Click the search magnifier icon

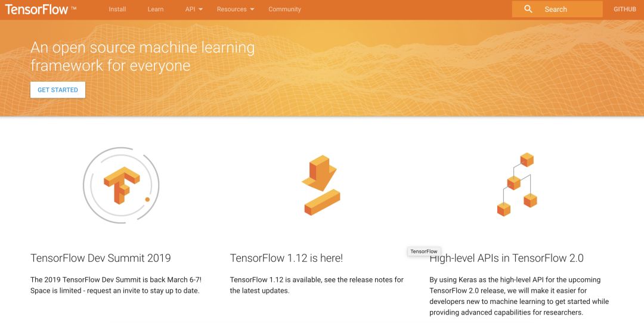tap(528, 9)
